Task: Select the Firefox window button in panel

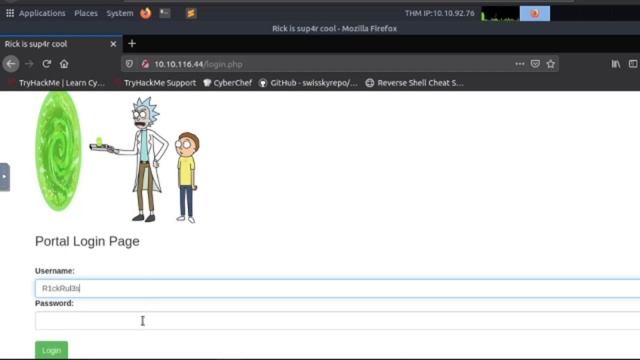Action: coord(535,13)
